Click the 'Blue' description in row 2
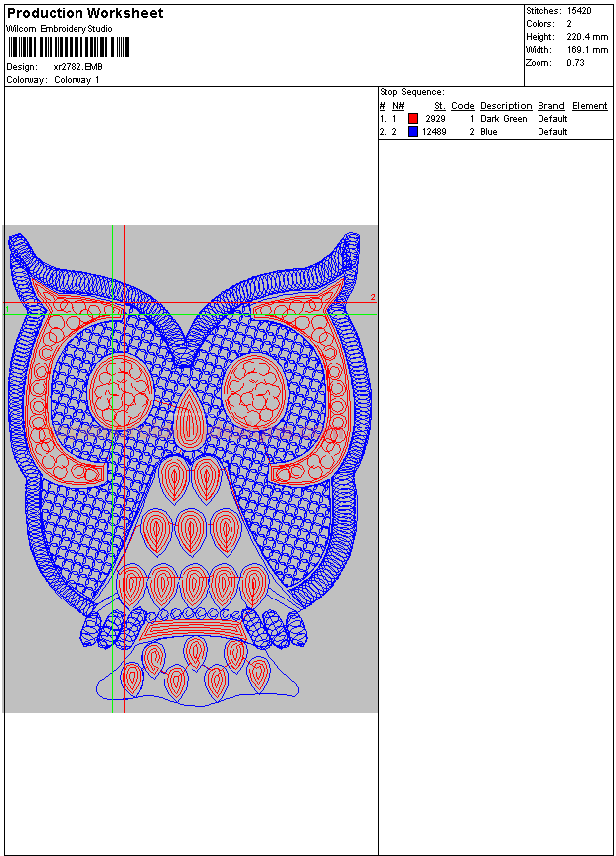Viewport: 616px width, 856px height. tap(488, 132)
